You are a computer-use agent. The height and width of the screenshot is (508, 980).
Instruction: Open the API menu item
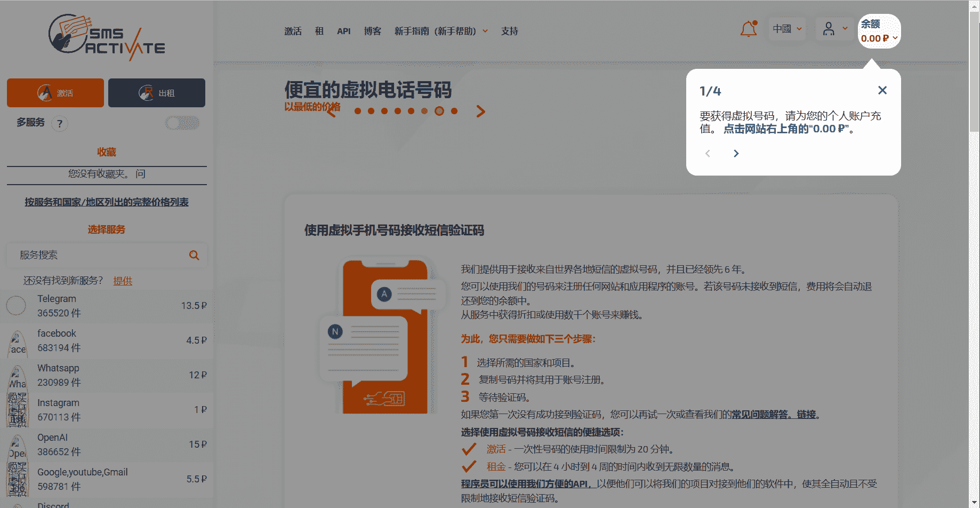[x=344, y=31]
